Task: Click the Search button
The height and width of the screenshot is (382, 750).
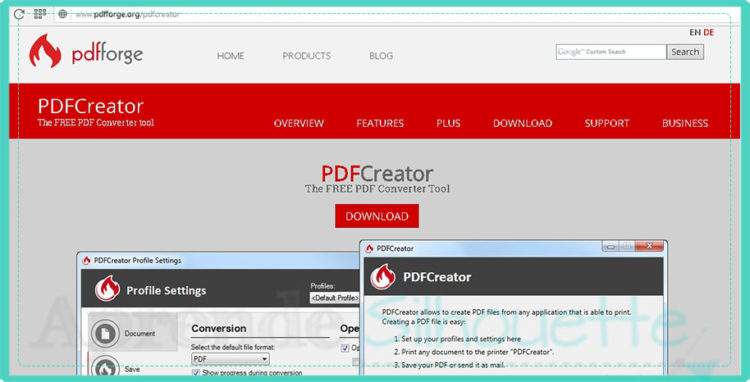Action: point(685,52)
